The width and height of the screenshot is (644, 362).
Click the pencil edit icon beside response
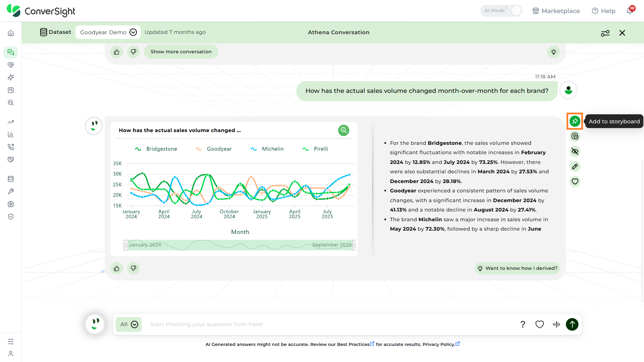tap(575, 167)
